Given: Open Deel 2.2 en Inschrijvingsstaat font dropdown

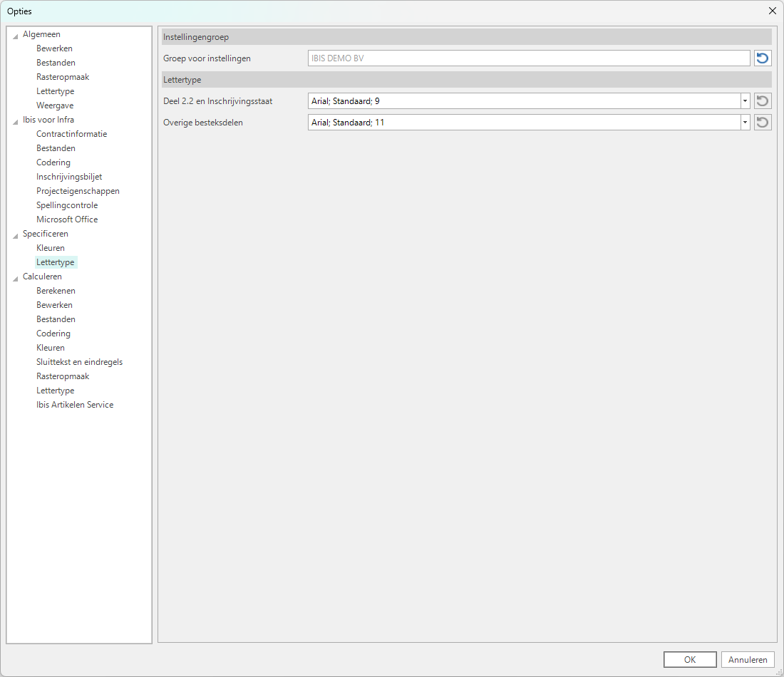Looking at the screenshot, I should (x=745, y=101).
